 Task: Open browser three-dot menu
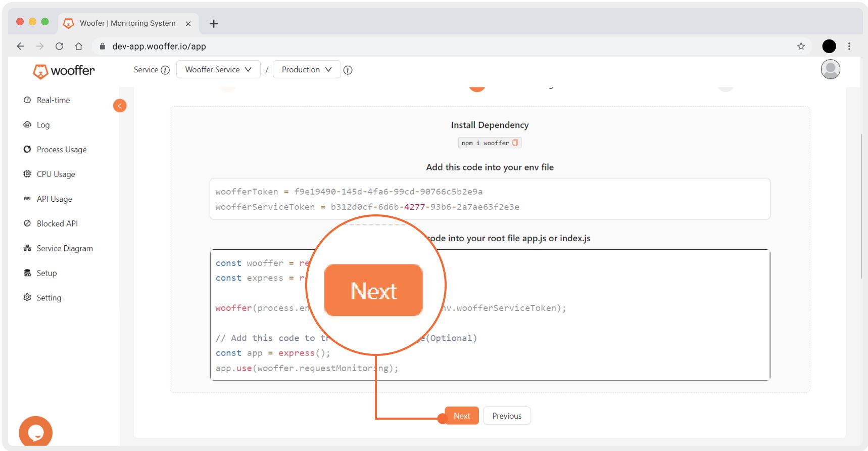click(x=849, y=46)
